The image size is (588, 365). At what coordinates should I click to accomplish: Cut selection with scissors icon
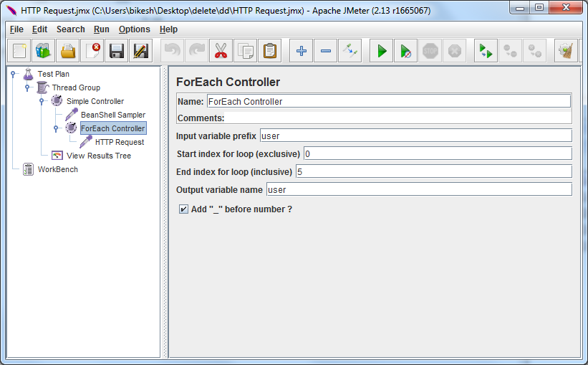click(221, 51)
